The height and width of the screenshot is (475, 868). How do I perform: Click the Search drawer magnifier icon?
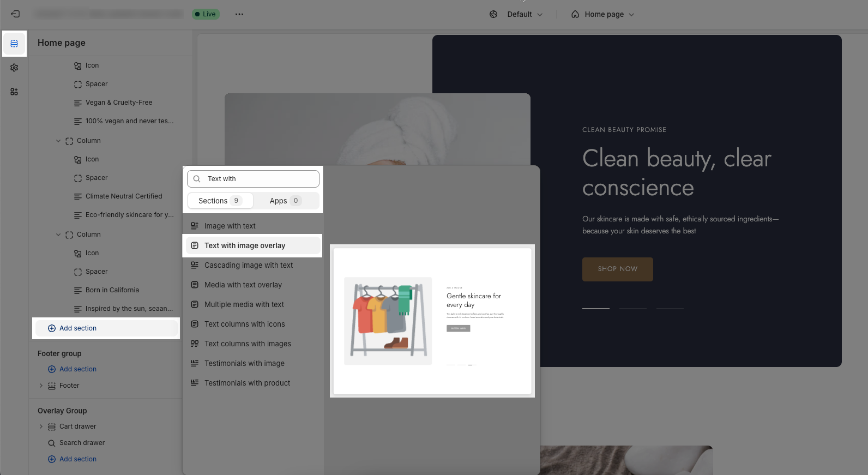pyautogui.click(x=52, y=443)
